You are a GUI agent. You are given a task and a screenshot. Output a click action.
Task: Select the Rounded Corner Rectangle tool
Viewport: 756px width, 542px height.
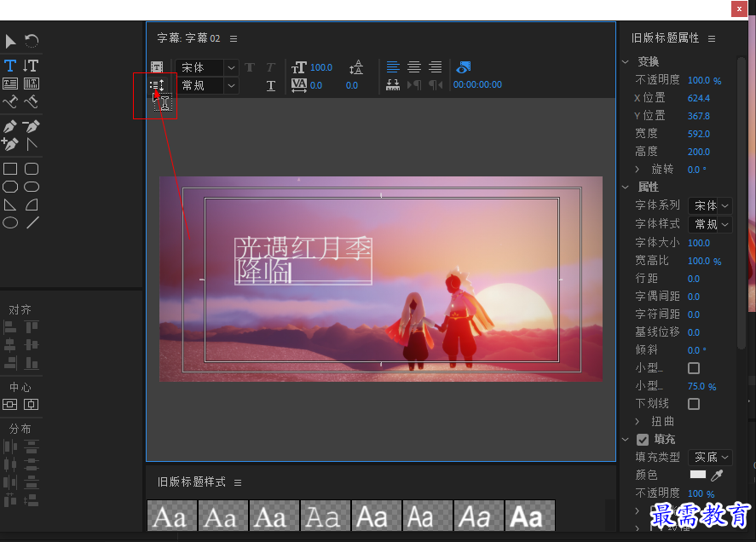tap(32, 187)
